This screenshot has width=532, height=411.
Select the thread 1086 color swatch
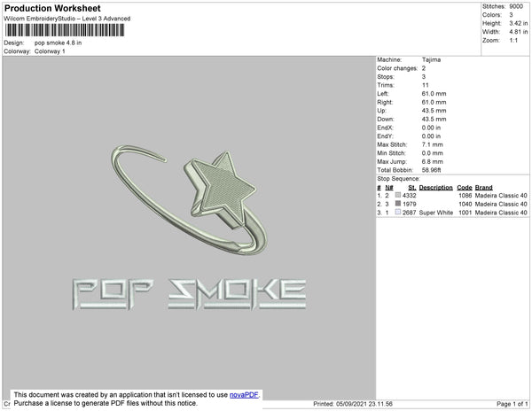point(398,195)
